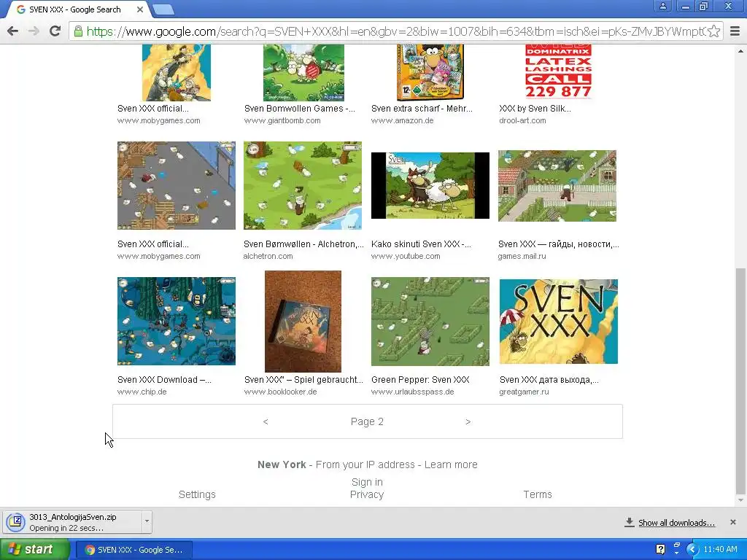
Task: Click the www.urlaubsspass.de source text
Action: click(413, 392)
